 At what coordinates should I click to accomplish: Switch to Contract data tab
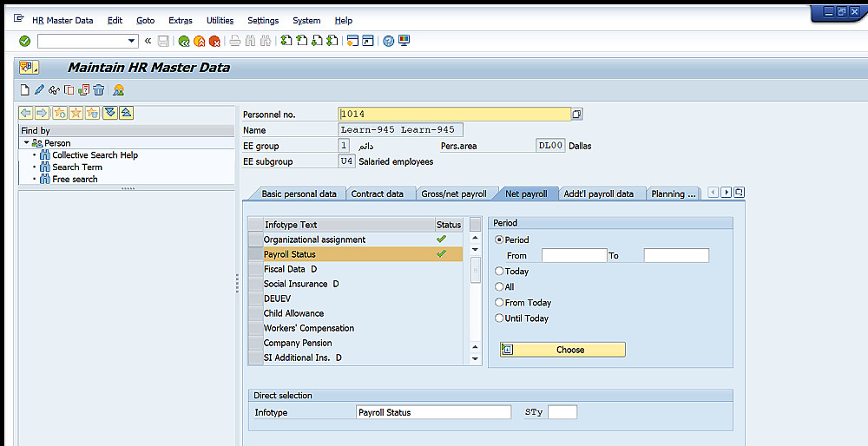pyautogui.click(x=377, y=193)
